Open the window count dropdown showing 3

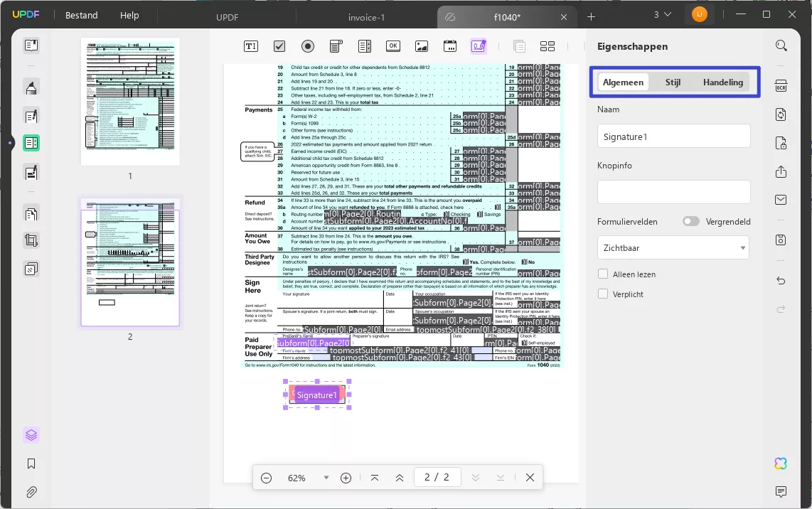[663, 14]
